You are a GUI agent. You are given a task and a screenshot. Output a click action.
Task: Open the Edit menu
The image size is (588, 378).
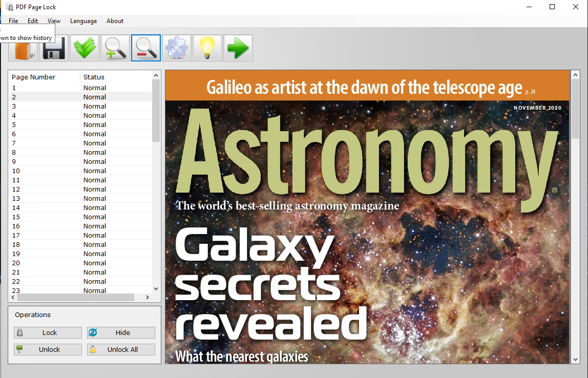(x=33, y=21)
